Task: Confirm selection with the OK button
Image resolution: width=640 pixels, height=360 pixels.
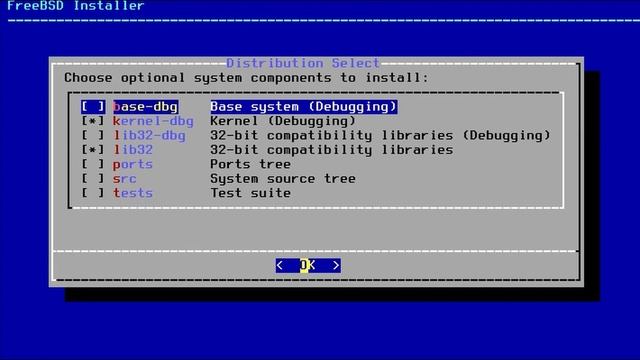Action: (x=308, y=265)
